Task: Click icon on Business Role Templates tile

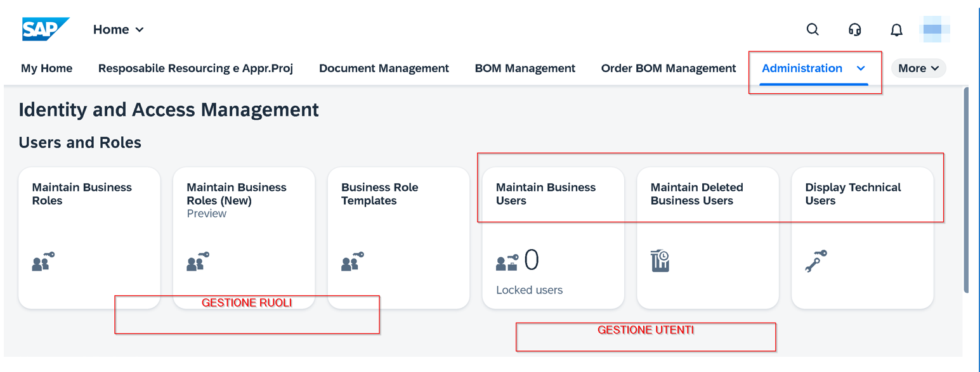Action: (x=353, y=262)
